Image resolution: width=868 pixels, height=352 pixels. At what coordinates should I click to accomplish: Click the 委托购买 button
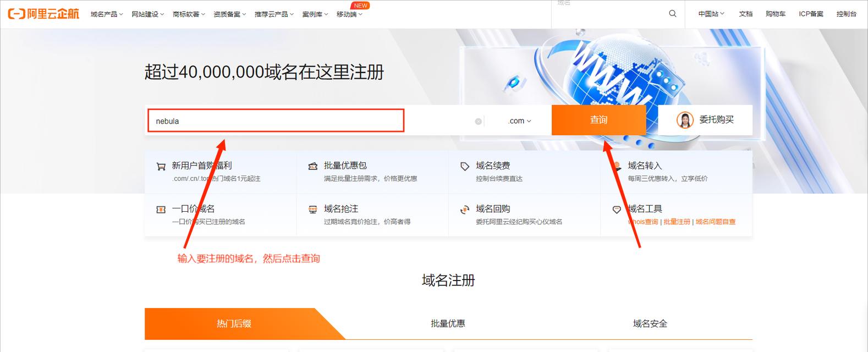tap(705, 120)
